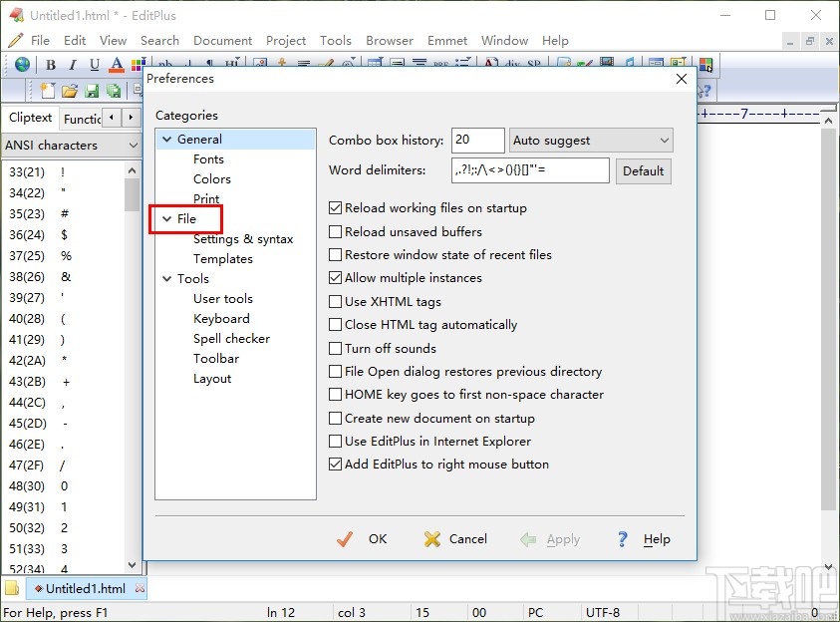The width and height of the screenshot is (840, 622).
Task: Close the Untitled1.html document tab
Action: click(x=140, y=588)
